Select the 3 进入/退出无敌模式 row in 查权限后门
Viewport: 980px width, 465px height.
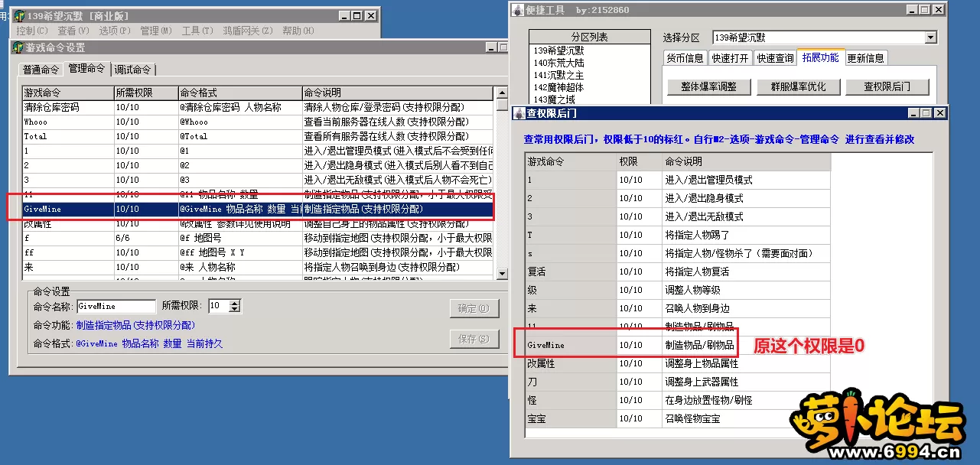678,216
